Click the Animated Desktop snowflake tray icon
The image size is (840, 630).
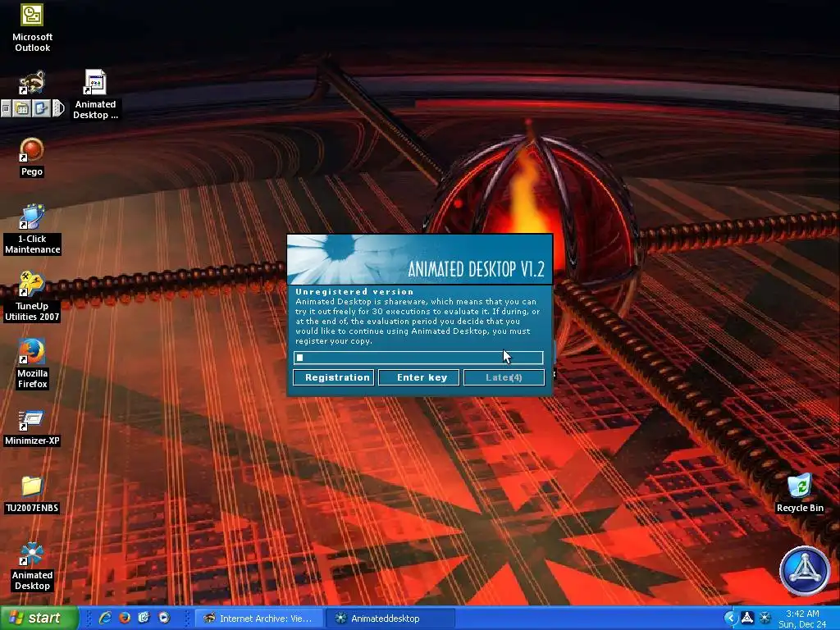765,619
